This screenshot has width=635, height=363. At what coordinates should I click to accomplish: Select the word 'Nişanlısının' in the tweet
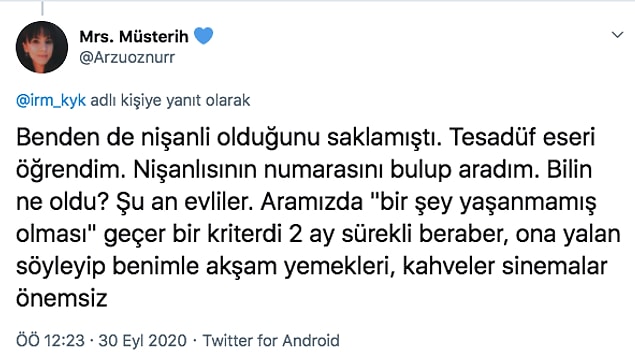tap(195, 170)
